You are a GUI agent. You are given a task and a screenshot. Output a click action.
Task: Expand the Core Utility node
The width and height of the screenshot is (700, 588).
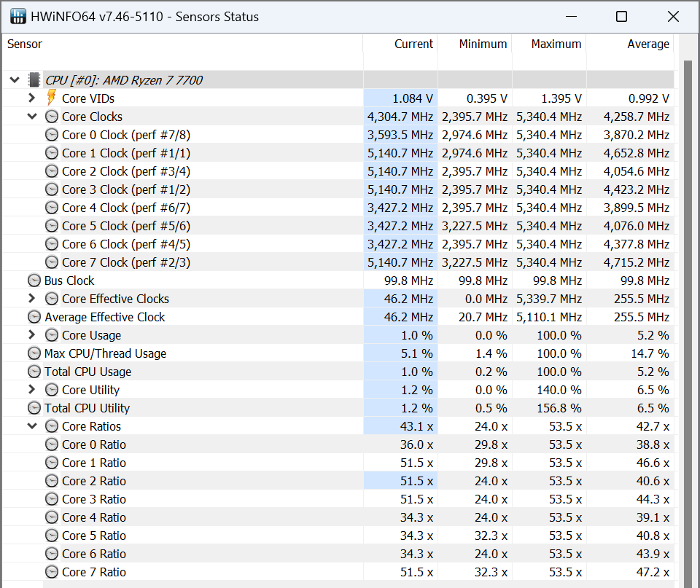click(x=31, y=390)
